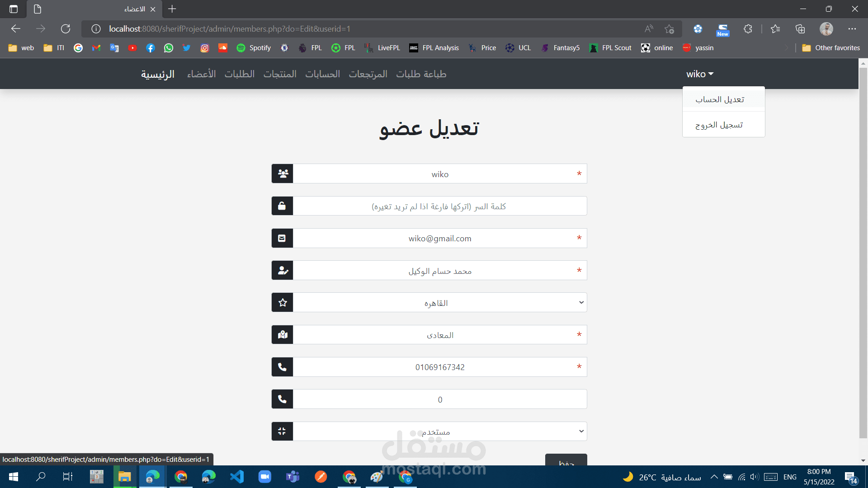Click the Spotify bookmark
Viewport: 868px width, 488px height.
[x=254, y=48]
